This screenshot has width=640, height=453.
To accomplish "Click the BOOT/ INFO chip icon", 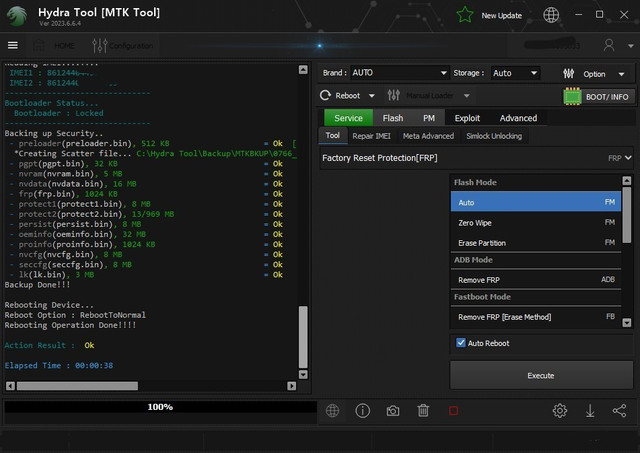I will [x=572, y=96].
